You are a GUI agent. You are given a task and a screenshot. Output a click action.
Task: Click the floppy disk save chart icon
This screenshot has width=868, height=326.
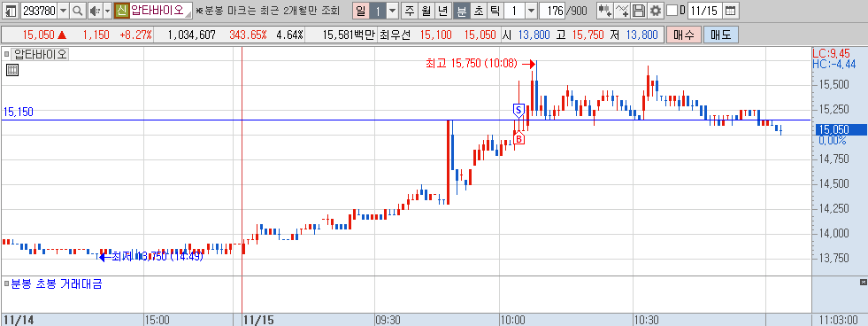[639, 11]
